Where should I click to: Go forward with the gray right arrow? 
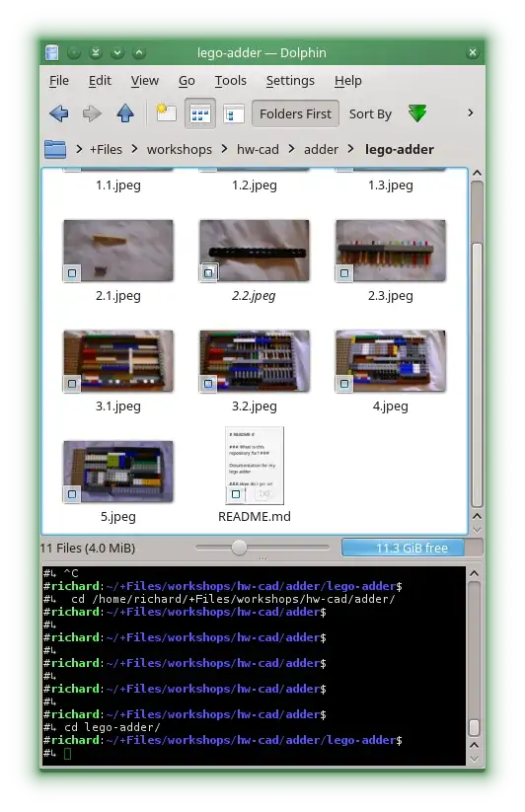coord(92,113)
